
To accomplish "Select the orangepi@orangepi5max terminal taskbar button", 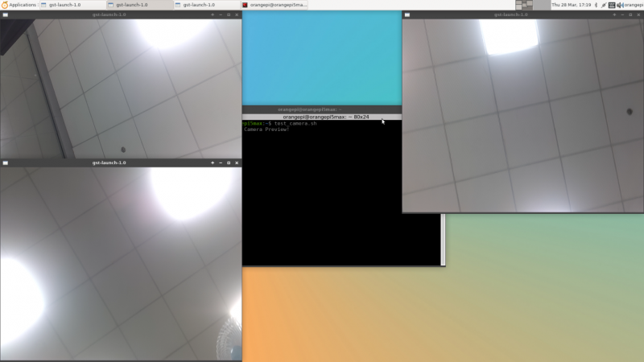I will [x=275, y=5].
